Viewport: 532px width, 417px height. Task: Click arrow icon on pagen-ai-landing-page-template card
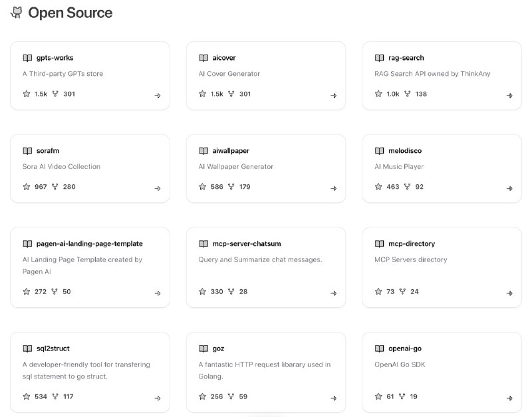[x=158, y=293]
